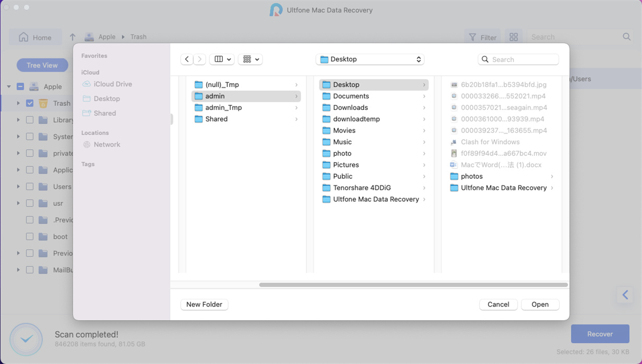Click the New Folder button
The image size is (642, 364).
click(204, 305)
